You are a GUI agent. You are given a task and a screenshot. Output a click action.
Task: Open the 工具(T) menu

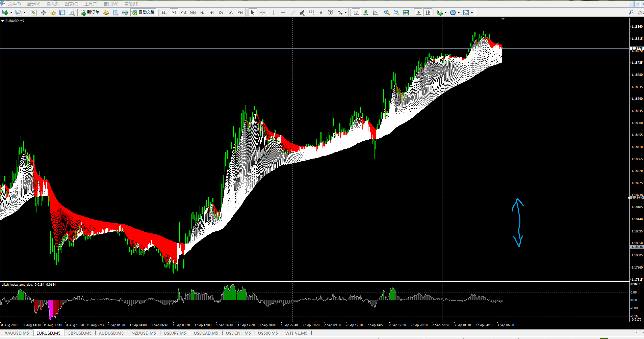coord(91,4)
